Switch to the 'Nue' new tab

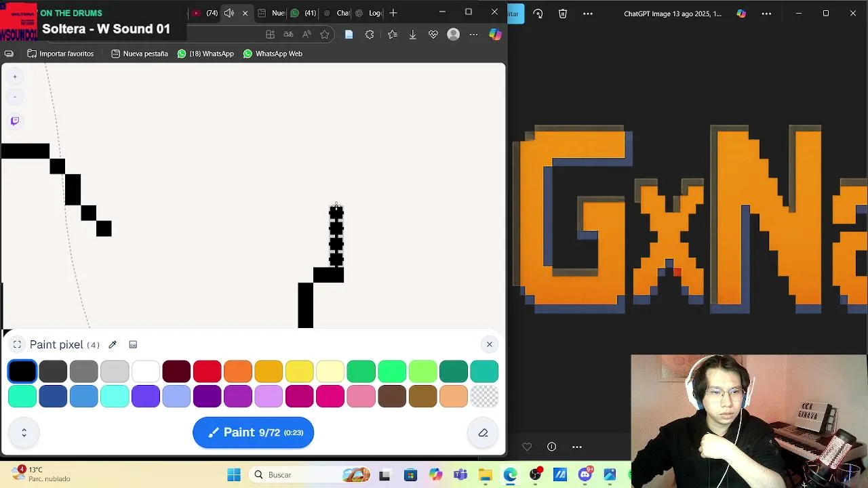[x=271, y=13]
